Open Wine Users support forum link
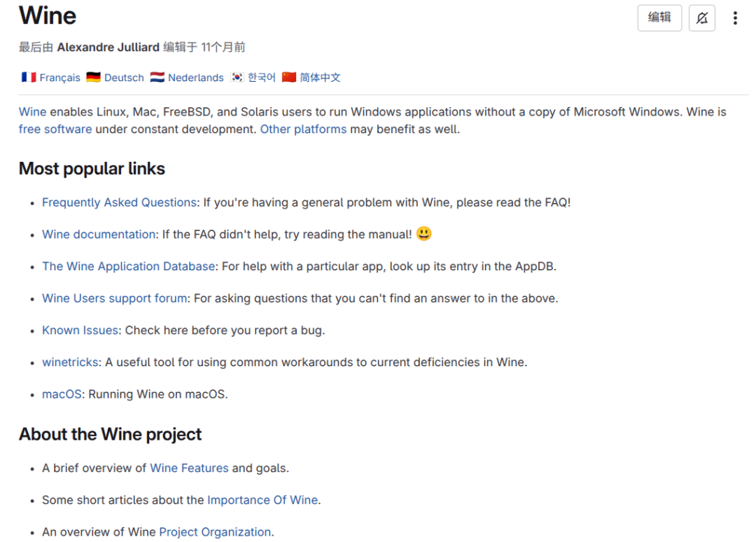756x542 pixels. (x=114, y=298)
